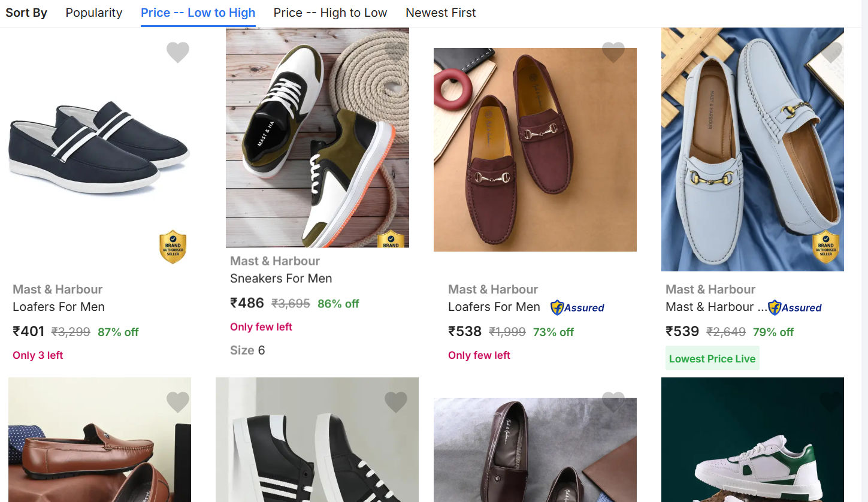Wishlist heart on dark brown loafers card

click(613, 402)
